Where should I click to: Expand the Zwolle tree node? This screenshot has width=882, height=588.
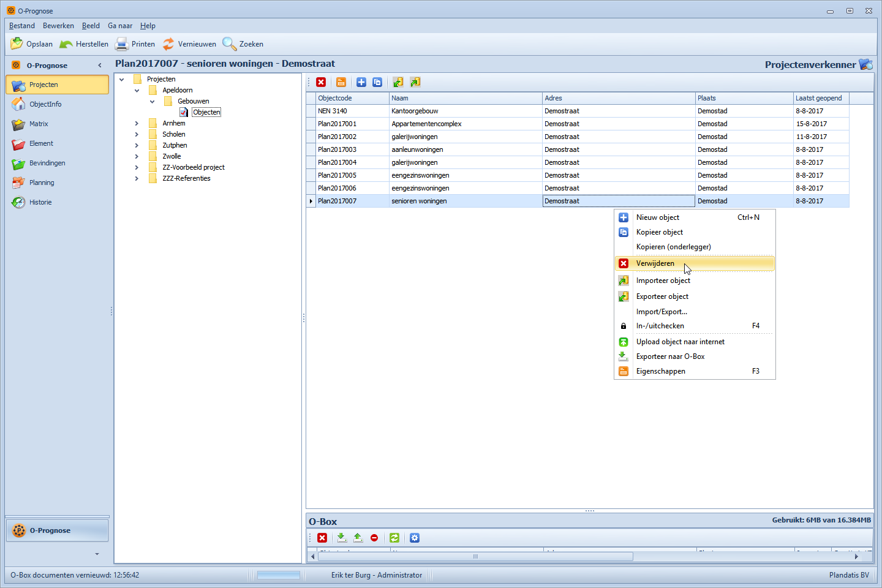point(137,156)
